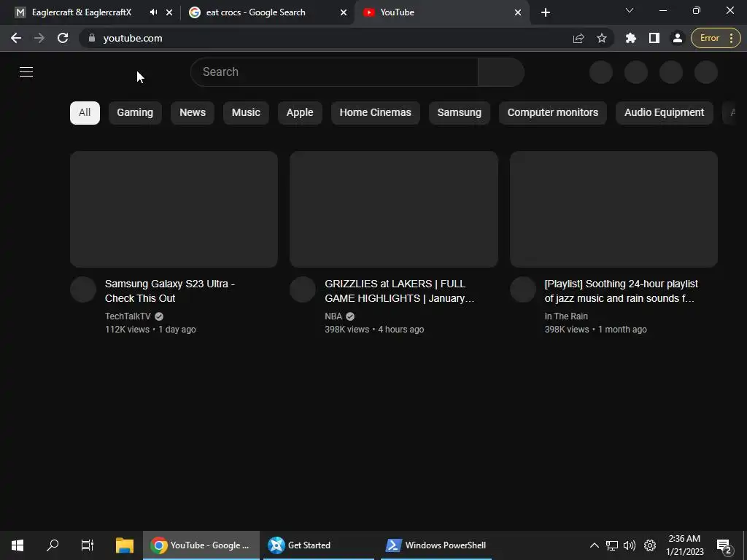Open the Chrome profile avatar
This screenshot has width=747, height=560.
678,38
